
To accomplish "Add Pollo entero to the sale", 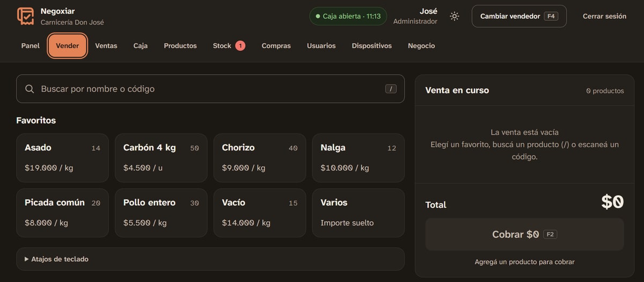I will [161, 213].
